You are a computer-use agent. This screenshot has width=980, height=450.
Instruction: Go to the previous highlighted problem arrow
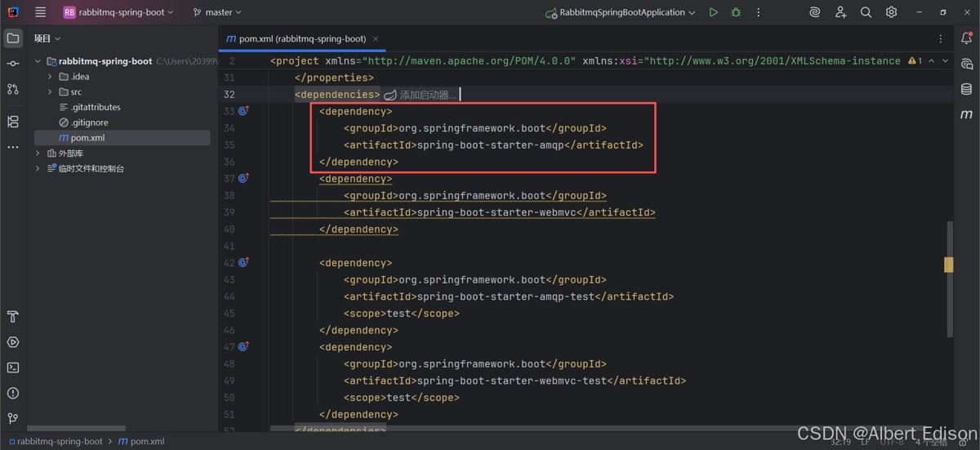933,60
